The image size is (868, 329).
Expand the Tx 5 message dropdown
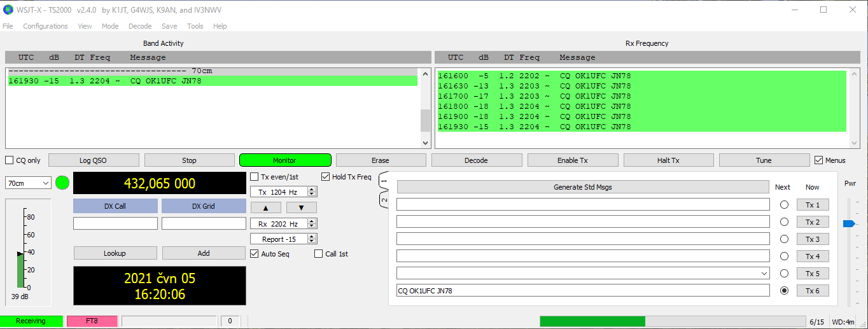[x=764, y=274]
